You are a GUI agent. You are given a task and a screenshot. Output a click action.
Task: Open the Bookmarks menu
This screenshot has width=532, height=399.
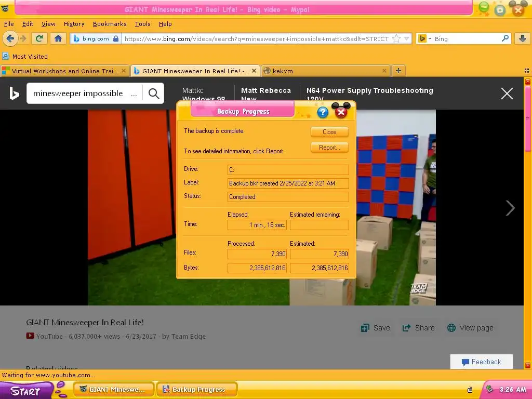(110, 24)
